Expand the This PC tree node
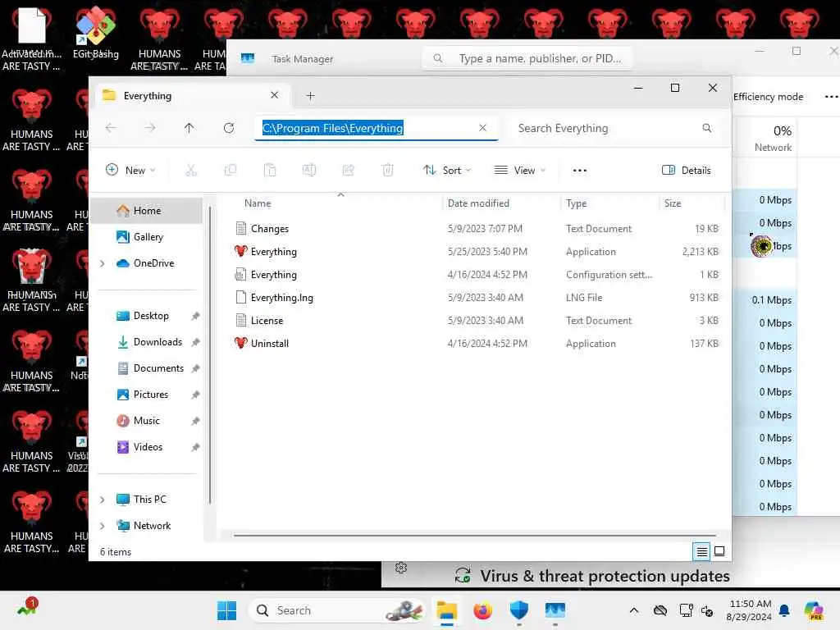This screenshot has height=630, width=840. (103, 500)
